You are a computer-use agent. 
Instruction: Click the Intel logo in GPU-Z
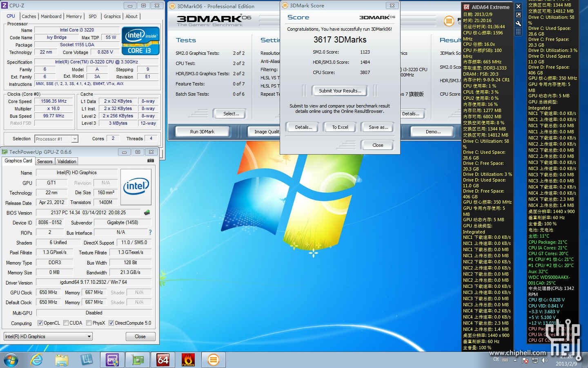136,187
